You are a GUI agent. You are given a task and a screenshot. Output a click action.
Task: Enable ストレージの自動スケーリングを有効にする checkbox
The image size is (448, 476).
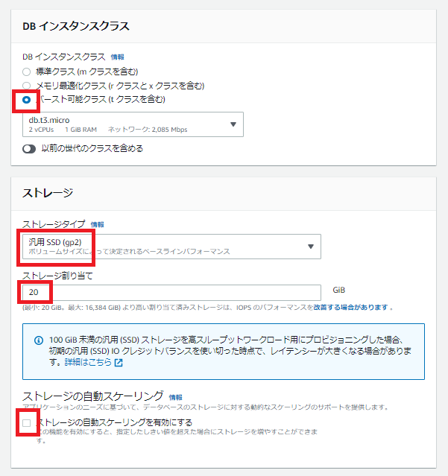pos(27,423)
